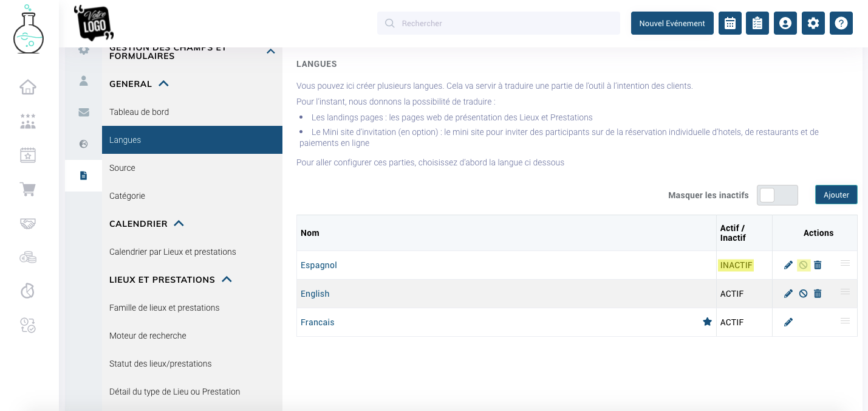Collapse the LIEUX ET PRESTATIONS section

pyautogui.click(x=227, y=280)
